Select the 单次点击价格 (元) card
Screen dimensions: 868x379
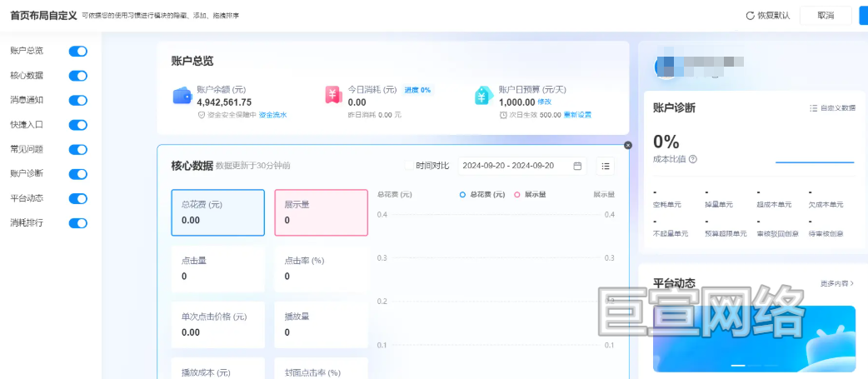click(x=217, y=325)
